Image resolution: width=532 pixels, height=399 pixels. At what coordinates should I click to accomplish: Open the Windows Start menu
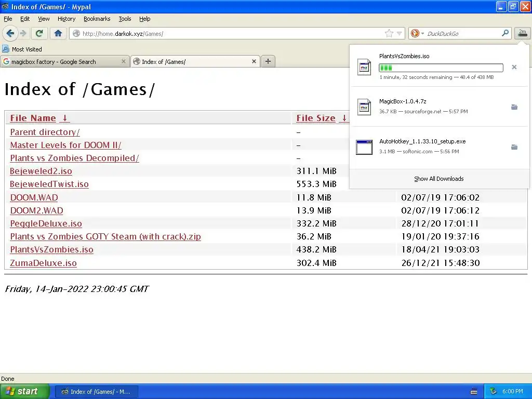(24, 392)
